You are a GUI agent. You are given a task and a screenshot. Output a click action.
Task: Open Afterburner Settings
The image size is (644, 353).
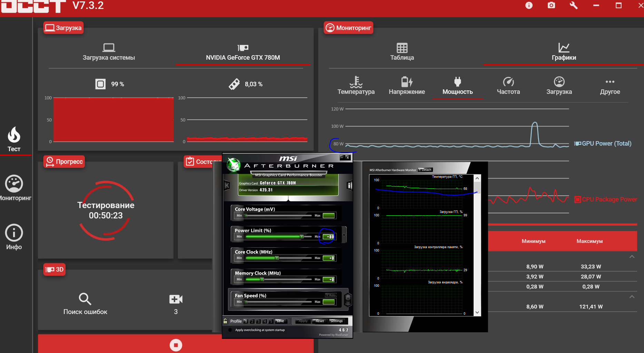click(336, 321)
